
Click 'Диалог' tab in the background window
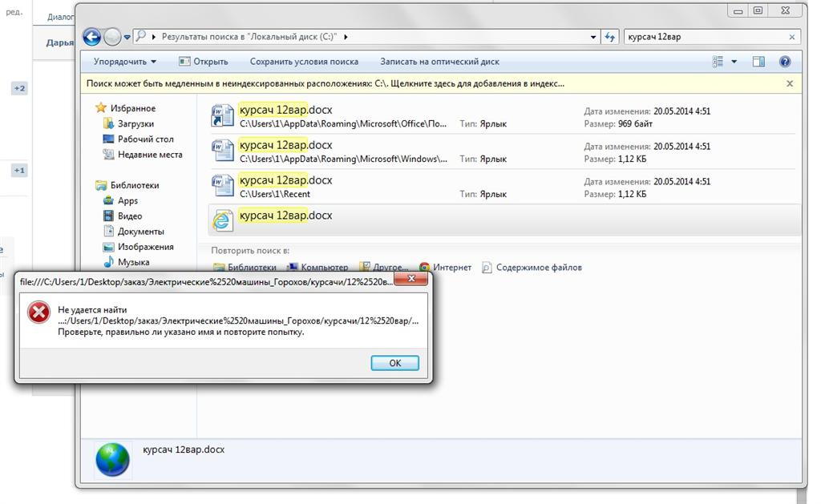(x=61, y=17)
